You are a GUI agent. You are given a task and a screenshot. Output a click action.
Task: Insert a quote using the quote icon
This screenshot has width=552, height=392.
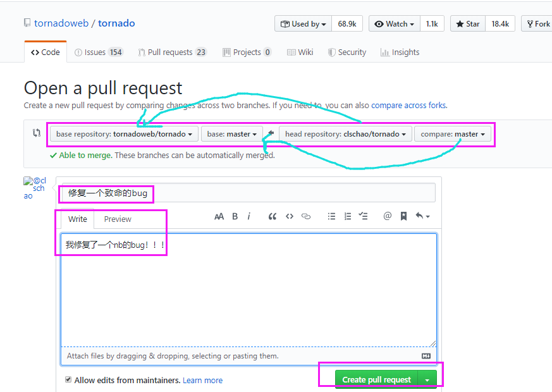point(272,216)
